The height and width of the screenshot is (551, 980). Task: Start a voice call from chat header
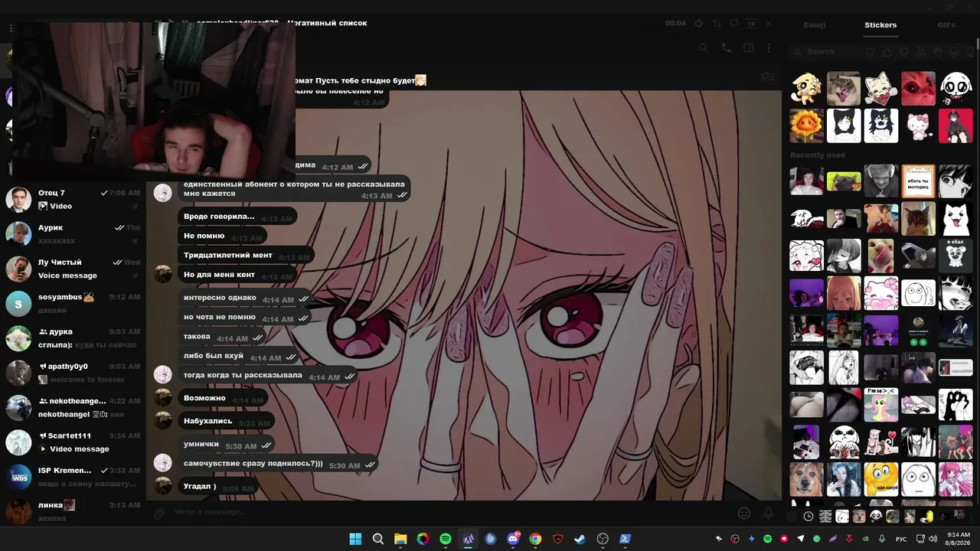coord(726,47)
